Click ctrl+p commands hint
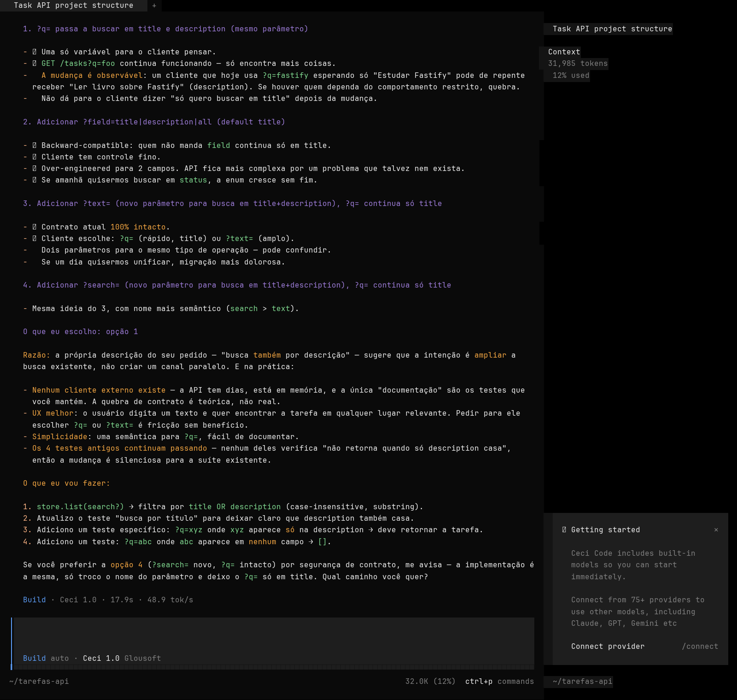 click(499, 682)
